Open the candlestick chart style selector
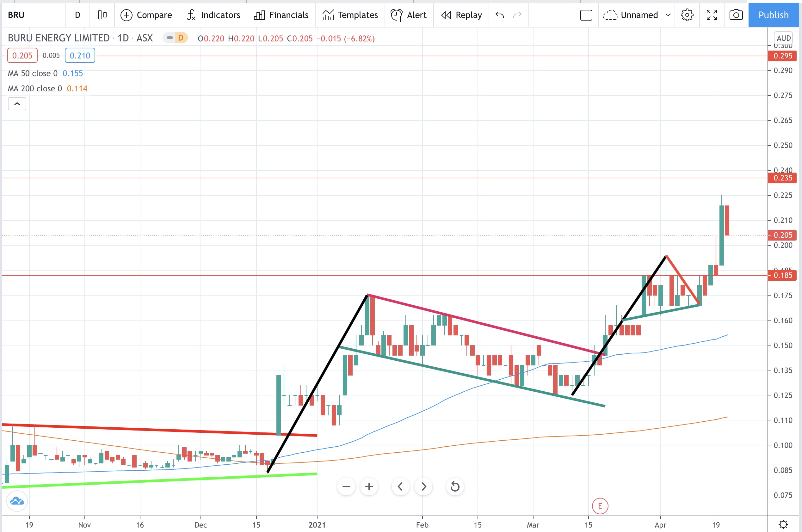The height and width of the screenshot is (532, 802). coord(102,15)
